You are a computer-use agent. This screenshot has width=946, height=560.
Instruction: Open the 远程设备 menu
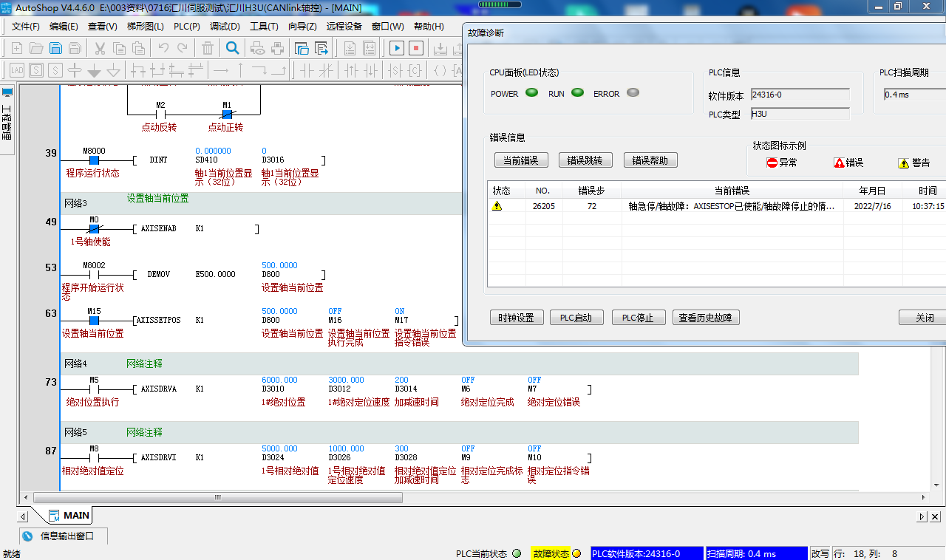344,27
